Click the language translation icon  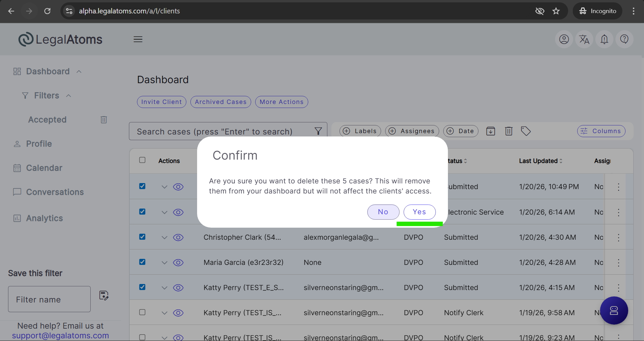pyautogui.click(x=584, y=39)
